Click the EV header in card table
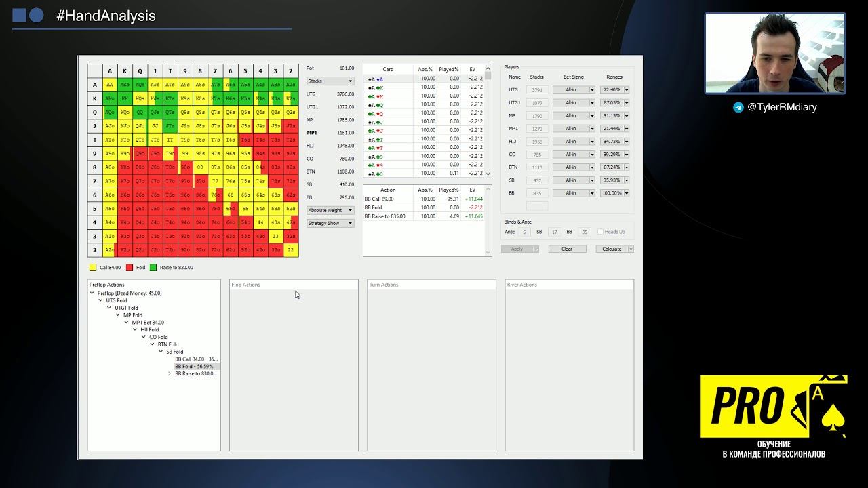The width and height of the screenshot is (868, 488). click(472, 69)
